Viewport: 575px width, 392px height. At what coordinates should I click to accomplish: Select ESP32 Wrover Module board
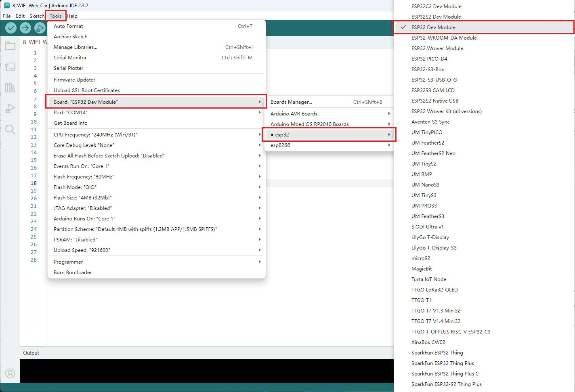point(483,48)
